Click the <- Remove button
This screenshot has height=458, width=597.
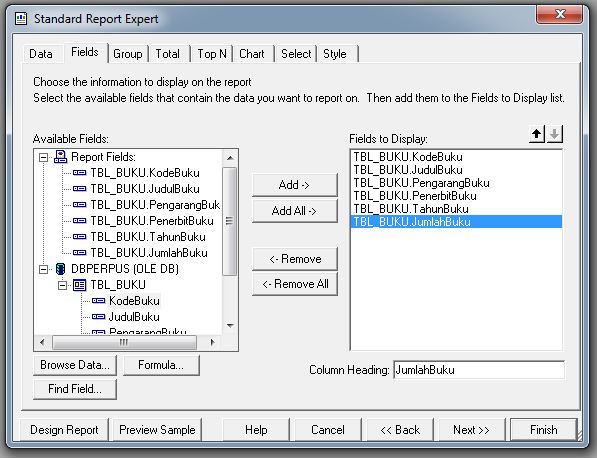295,259
